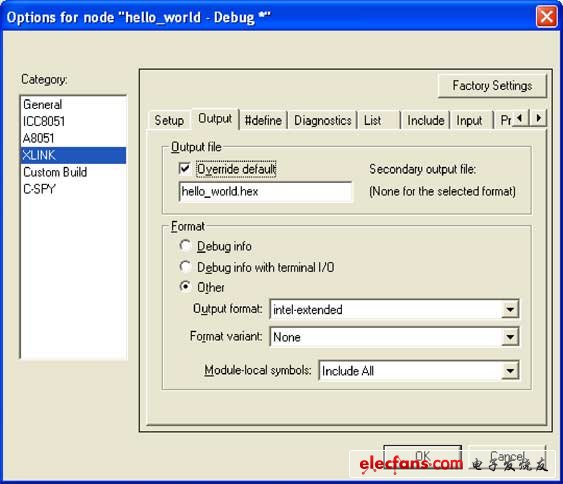Switch to the Diagnostics tab
The height and width of the screenshot is (484, 563).
(x=322, y=120)
